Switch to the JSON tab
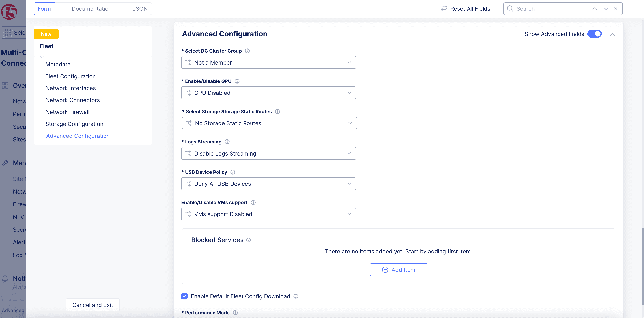This screenshot has height=318, width=644. tap(140, 8)
